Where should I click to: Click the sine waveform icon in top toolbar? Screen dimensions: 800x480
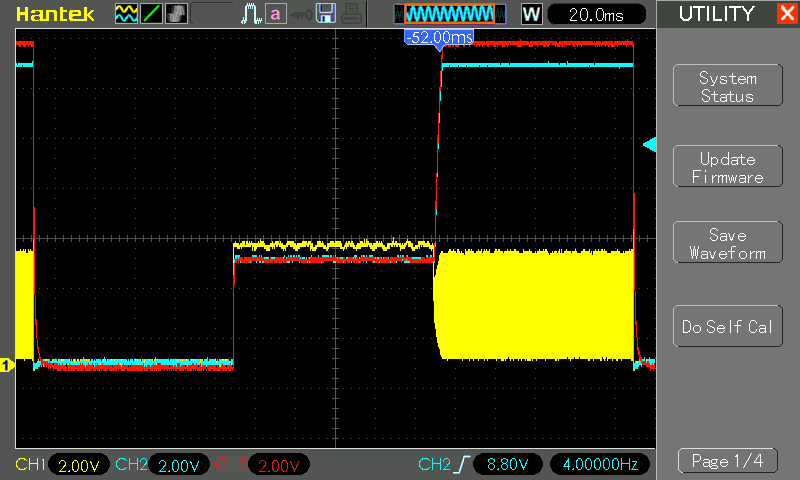pos(126,14)
